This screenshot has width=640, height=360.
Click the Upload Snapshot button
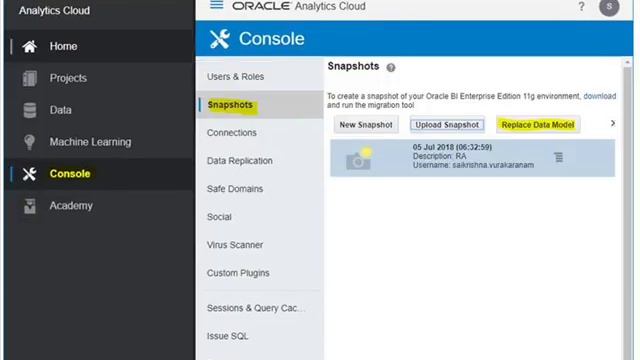tap(447, 125)
